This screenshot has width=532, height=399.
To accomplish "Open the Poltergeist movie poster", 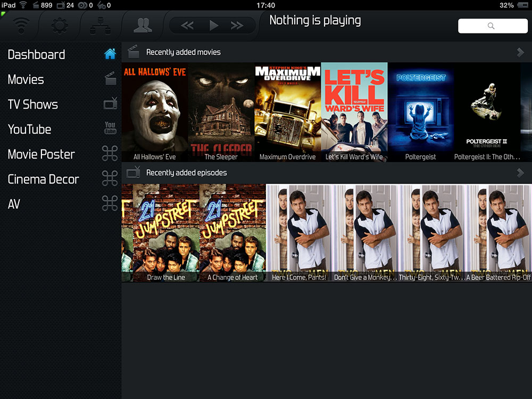I will [420, 112].
